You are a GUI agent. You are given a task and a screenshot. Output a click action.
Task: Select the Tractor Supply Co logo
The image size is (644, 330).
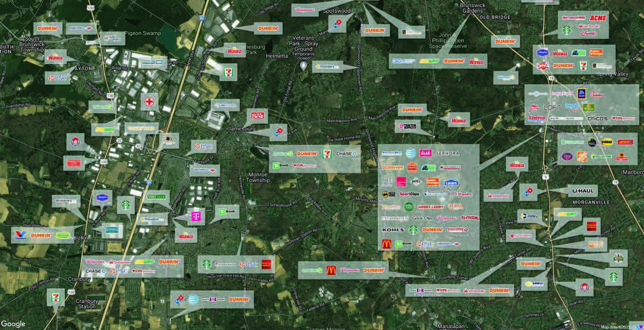pos(407,126)
